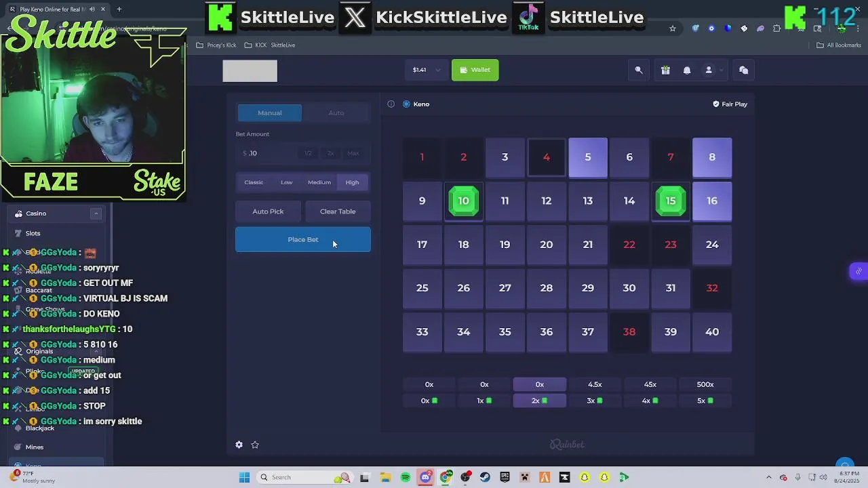Deselect Keno number 10

point(464,201)
